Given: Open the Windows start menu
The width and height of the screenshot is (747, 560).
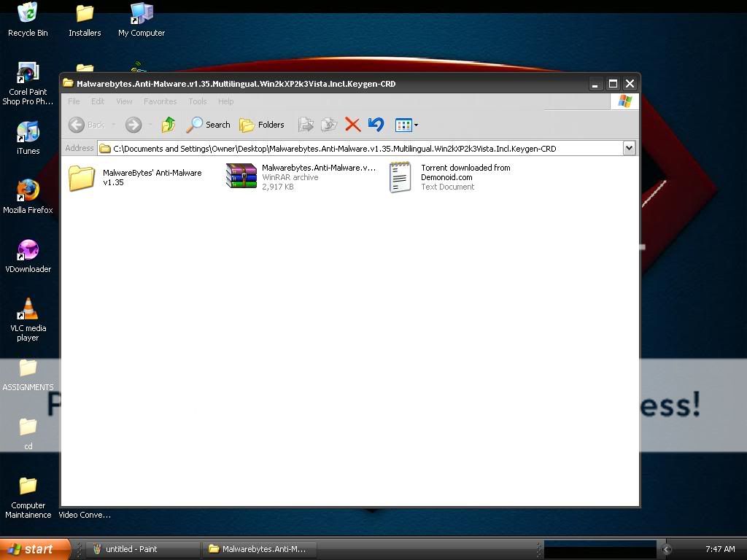Looking at the screenshot, I should point(34,549).
